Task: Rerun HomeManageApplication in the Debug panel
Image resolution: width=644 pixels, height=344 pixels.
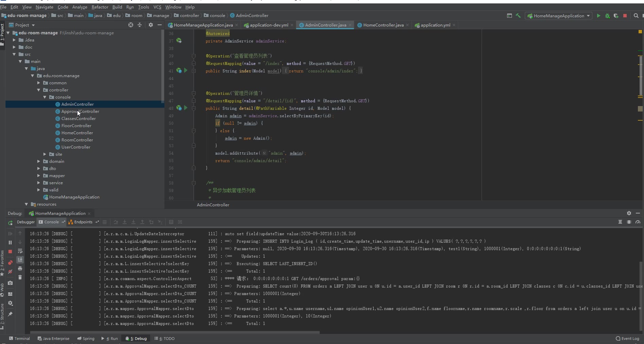Action: click(10, 223)
